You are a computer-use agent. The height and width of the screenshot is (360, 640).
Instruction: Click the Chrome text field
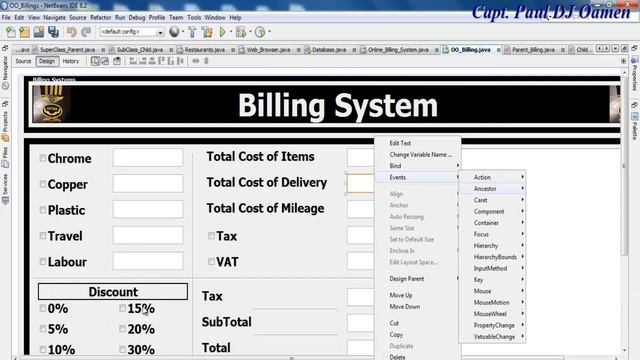point(148,158)
